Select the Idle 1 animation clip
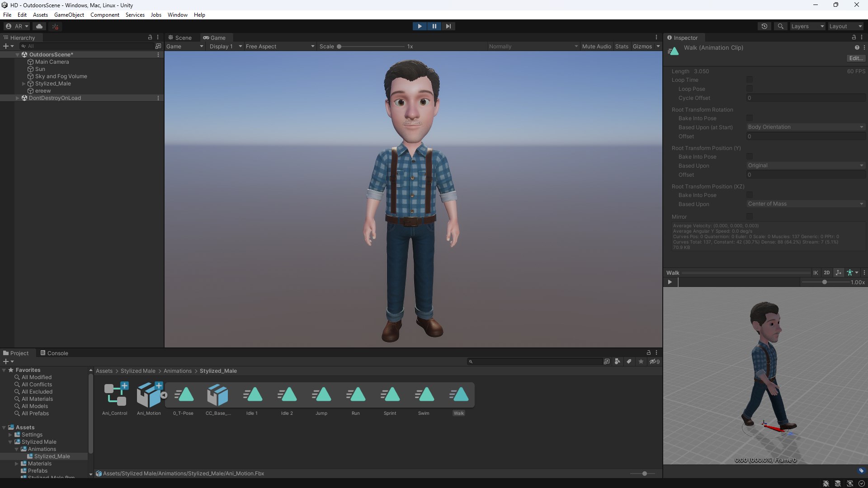This screenshot has width=868, height=488. click(252, 399)
